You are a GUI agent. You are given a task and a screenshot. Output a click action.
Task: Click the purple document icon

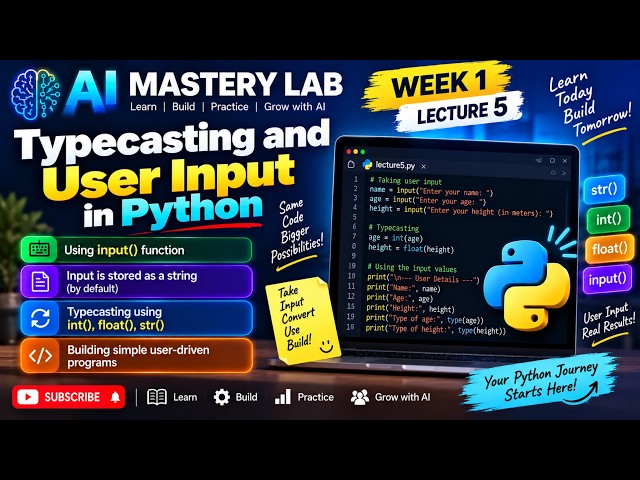[40, 282]
